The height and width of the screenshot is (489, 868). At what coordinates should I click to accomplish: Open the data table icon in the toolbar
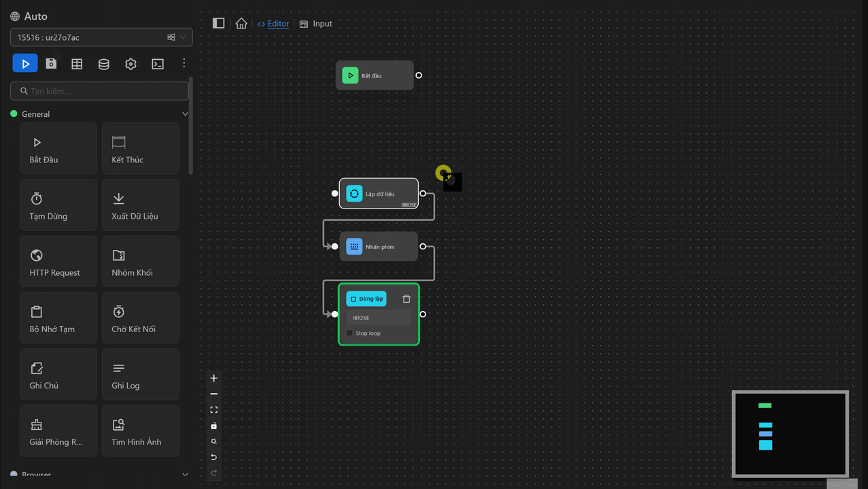pos(77,64)
